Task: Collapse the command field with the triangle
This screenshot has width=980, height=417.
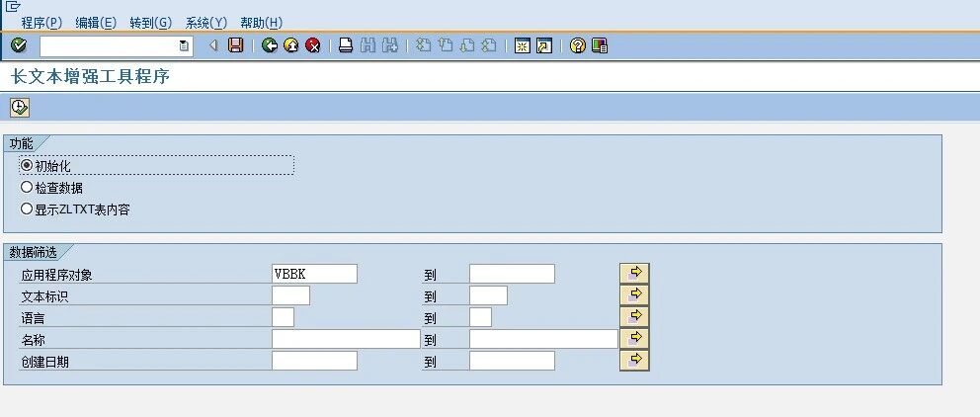Action: pyautogui.click(x=213, y=45)
